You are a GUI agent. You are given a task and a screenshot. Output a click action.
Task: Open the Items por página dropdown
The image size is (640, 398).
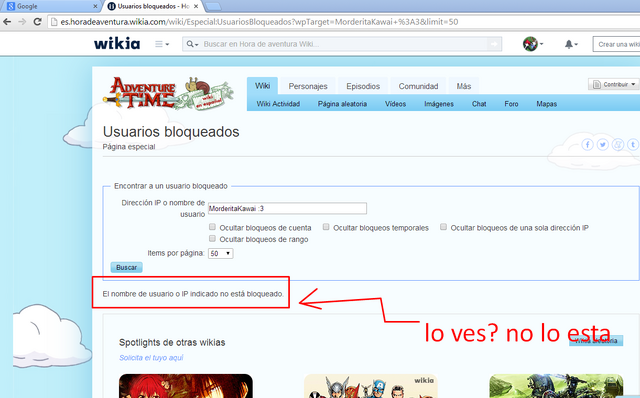[x=220, y=253]
